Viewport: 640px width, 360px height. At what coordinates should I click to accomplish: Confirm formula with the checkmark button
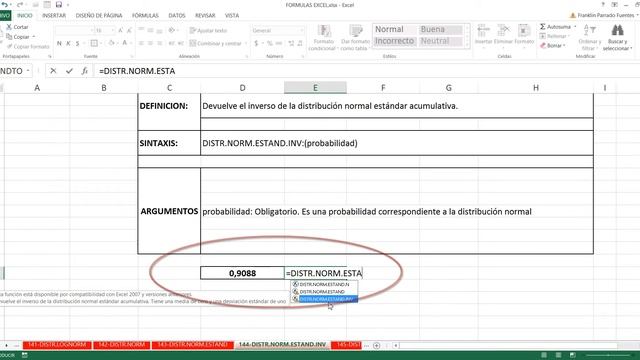pyautogui.click(x=69, y=71)
